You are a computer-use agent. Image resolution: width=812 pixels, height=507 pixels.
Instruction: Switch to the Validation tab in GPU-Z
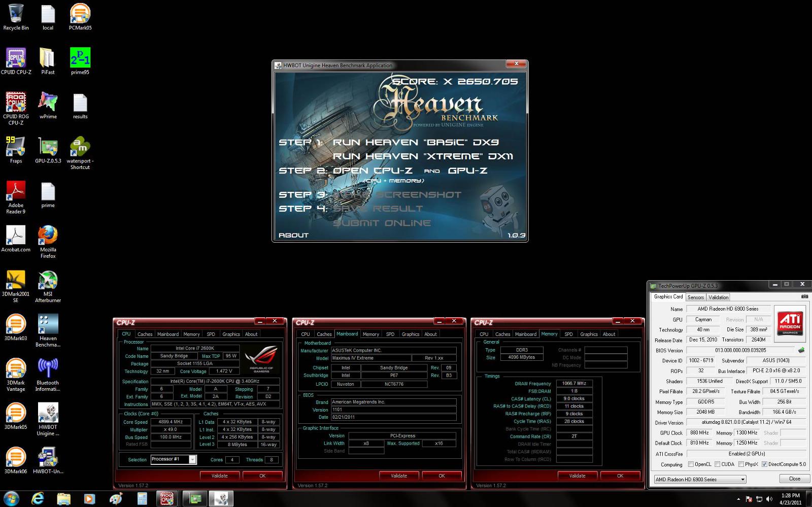(x=718, y=297)
